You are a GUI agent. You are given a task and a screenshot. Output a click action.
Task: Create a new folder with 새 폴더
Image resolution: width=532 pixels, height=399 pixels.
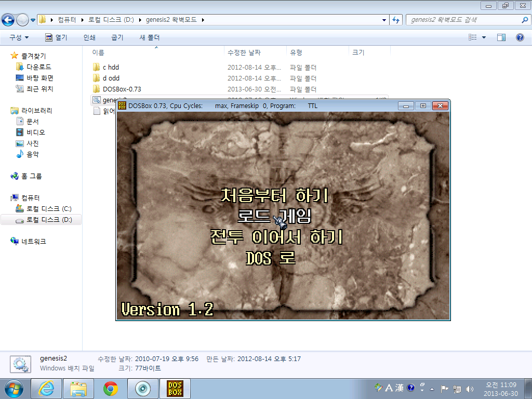click(x=149, y=37)
